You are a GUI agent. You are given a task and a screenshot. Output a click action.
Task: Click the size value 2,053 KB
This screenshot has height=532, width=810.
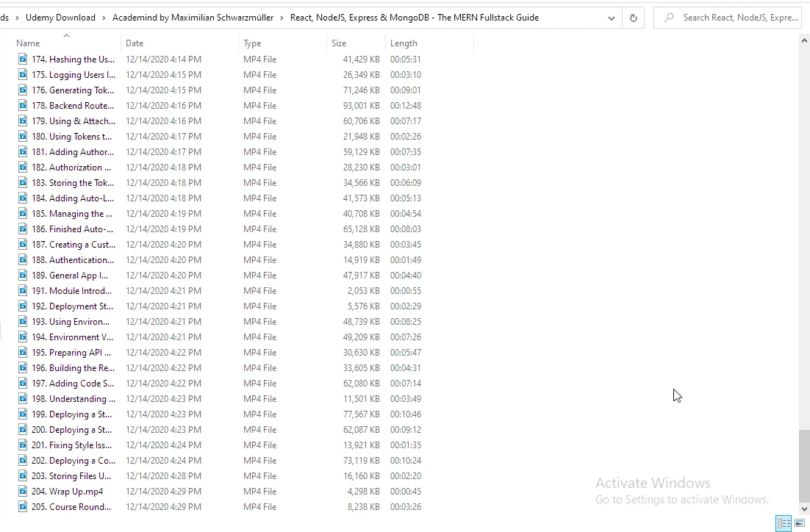pos(364,291)
